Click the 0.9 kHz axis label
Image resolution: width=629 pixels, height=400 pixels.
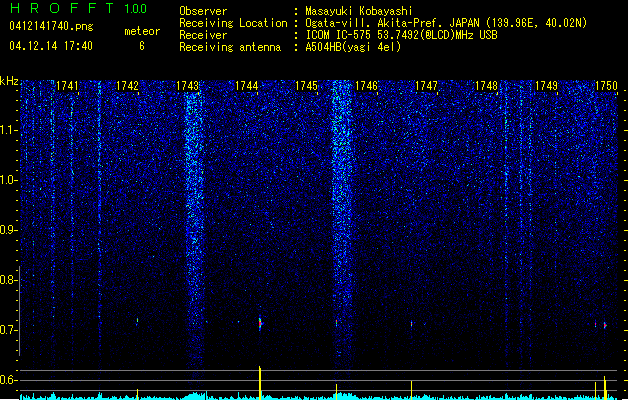pos(9,230)
